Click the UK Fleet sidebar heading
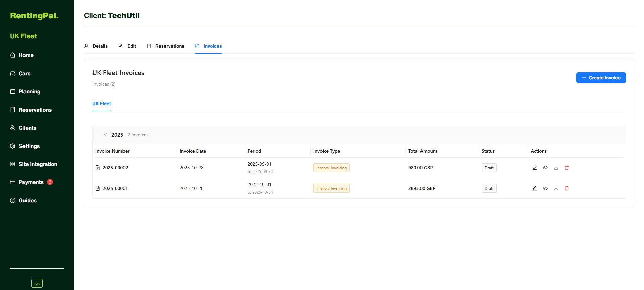Screen dimensions: 644x290 point(23,36)
